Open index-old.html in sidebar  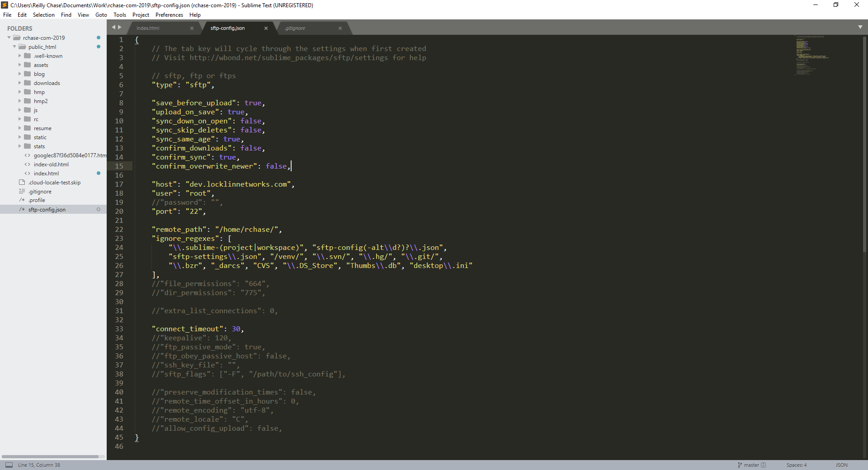pos(51,164)
